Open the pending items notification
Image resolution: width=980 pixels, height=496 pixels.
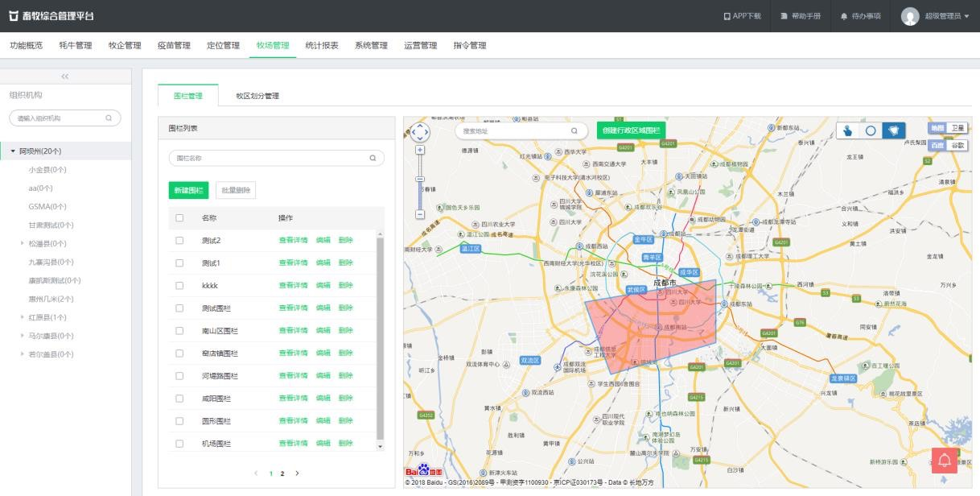coord(860,16)
